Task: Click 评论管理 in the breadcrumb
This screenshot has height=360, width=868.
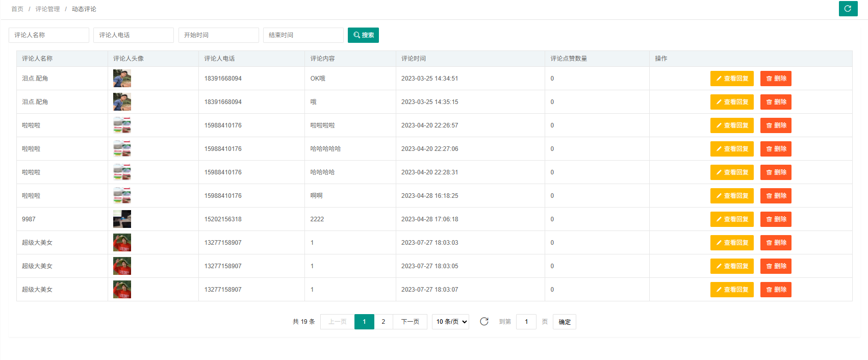Action: pos(47,9)
